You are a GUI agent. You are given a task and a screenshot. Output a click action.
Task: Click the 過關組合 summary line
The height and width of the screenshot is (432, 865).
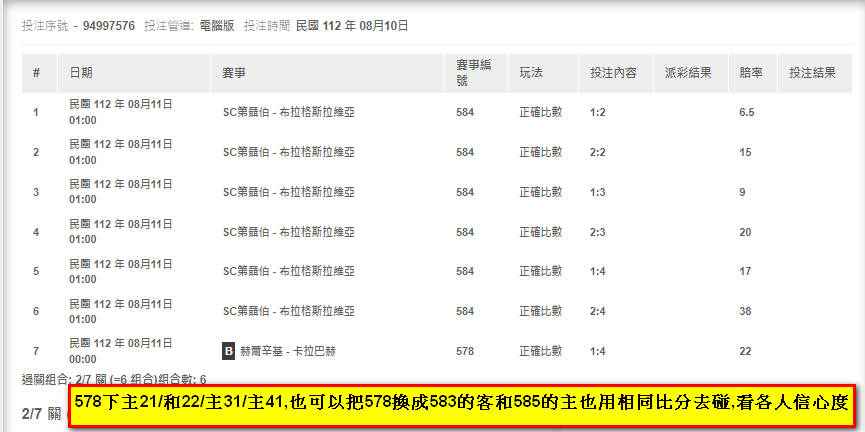point(114,379)
